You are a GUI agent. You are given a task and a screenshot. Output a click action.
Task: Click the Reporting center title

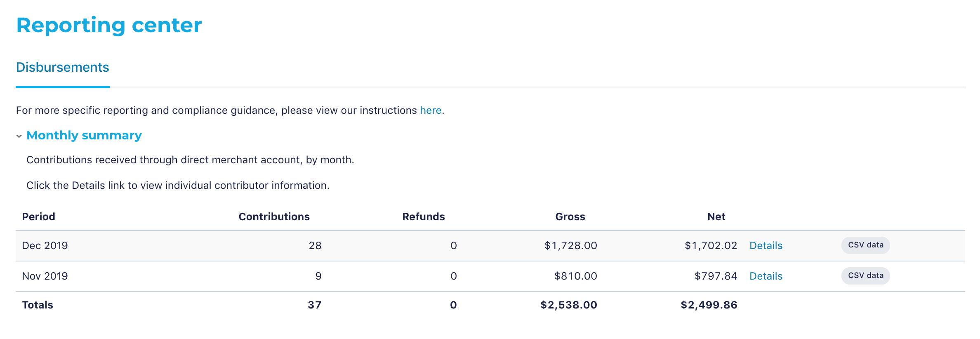pyautogui.click(x=109, y=25)
